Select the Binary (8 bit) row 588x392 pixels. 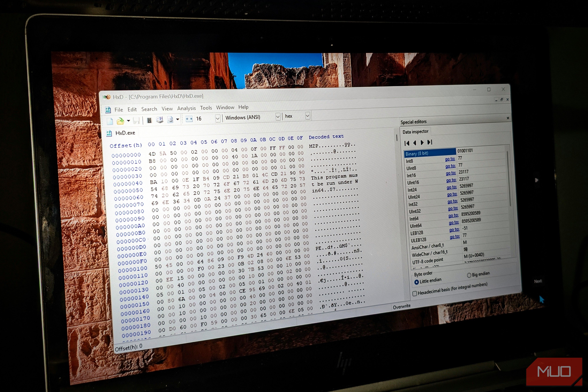coord(430,153)
